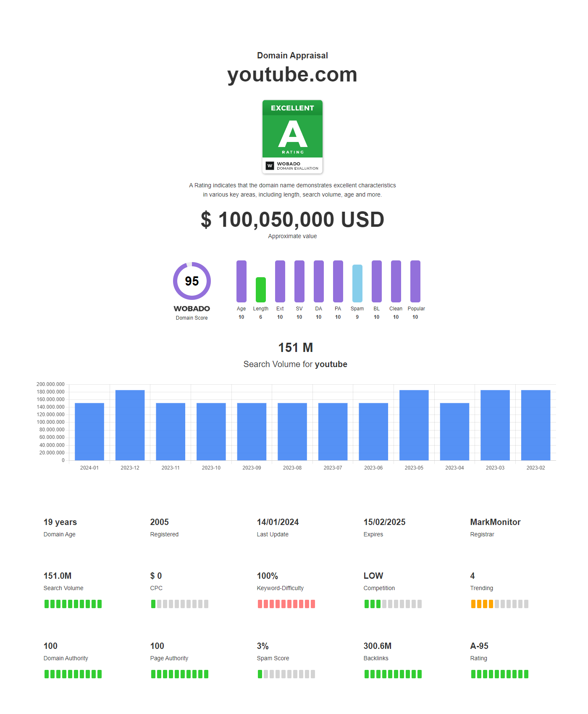Select the PA score bar
The width and height of the screenshot is (588, 714).
click(x=338, y=281)
